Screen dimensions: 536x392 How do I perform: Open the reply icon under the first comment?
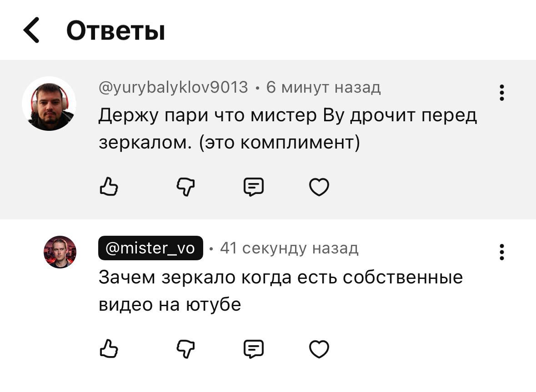253,186
